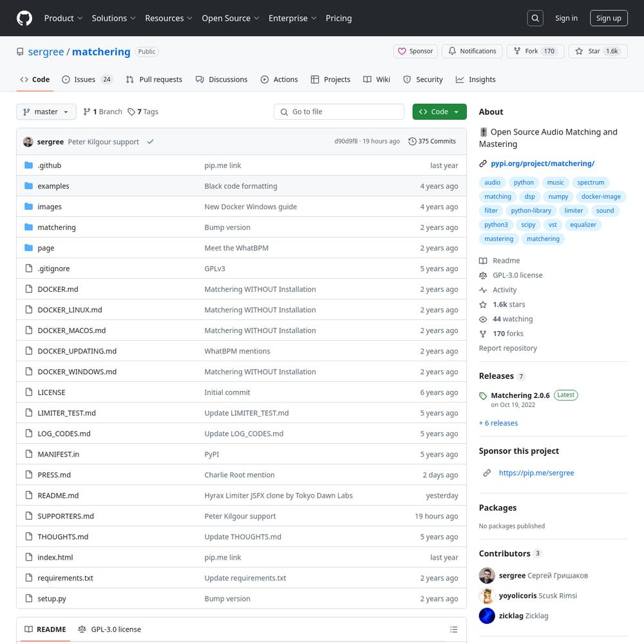Expand the Solutions menu
Image resolution: width=644 pixels, height=644 pixels.
tap(113, 18)
